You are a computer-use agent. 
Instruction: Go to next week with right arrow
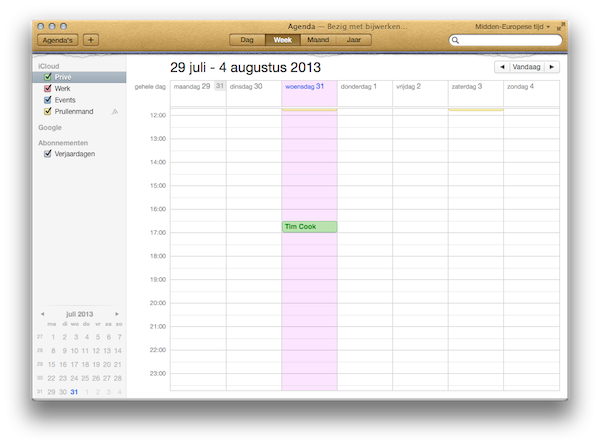point(551,67)
